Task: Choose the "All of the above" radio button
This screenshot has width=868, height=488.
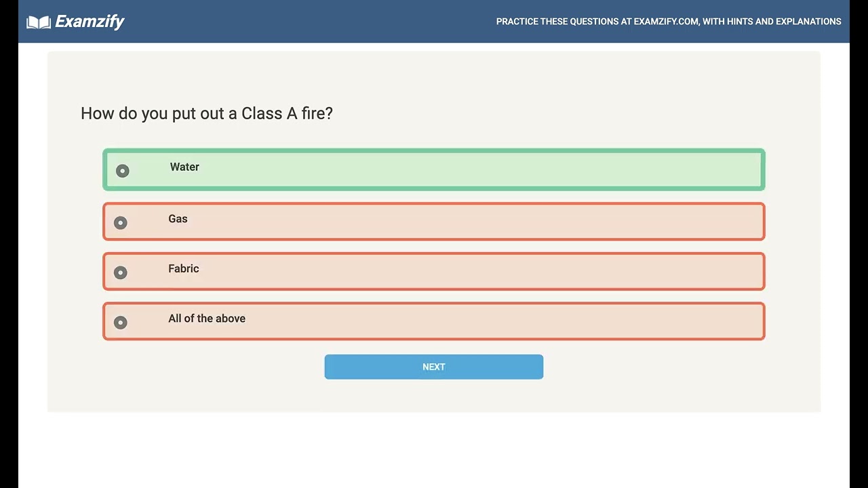Action: pyautogui.click(x=121, y=323)
